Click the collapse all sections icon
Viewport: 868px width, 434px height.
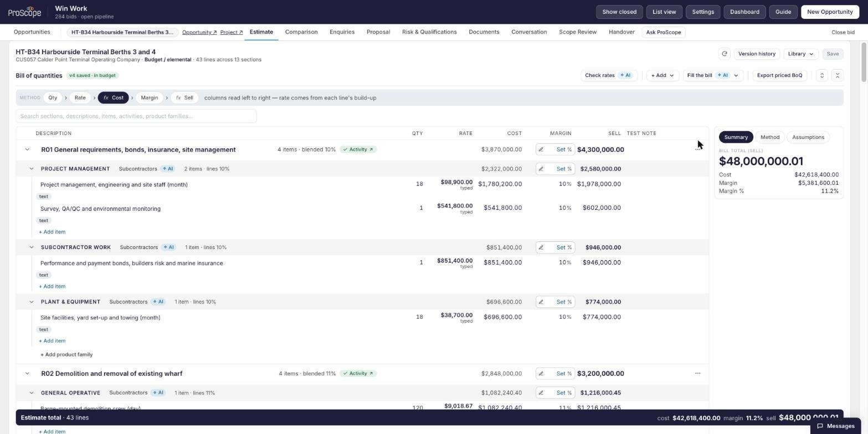click(x=838, y=75)
